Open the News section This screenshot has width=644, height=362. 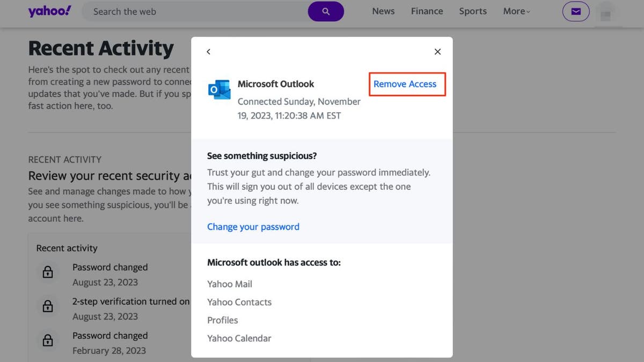(x=383, y=11)
